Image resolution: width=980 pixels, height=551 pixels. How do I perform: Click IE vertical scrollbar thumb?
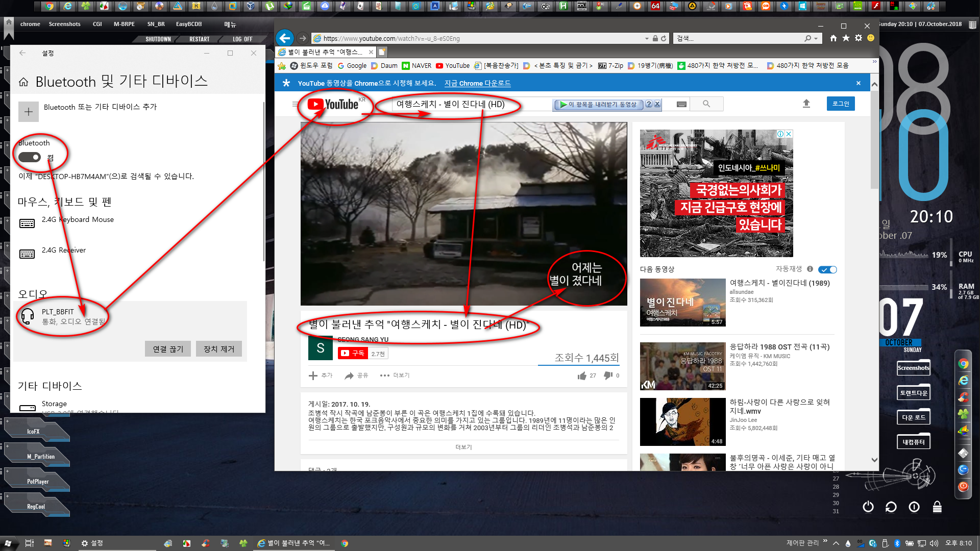click(874, 140)
